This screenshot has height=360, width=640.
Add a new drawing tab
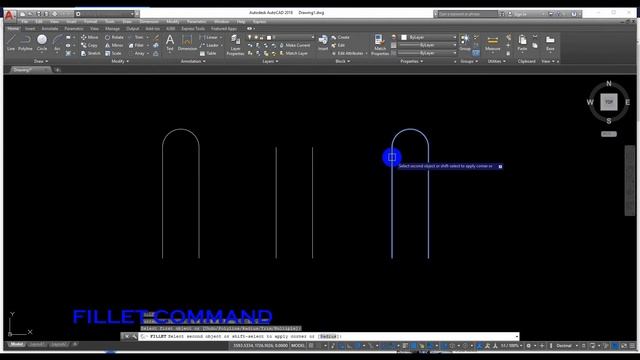(58, 70)
